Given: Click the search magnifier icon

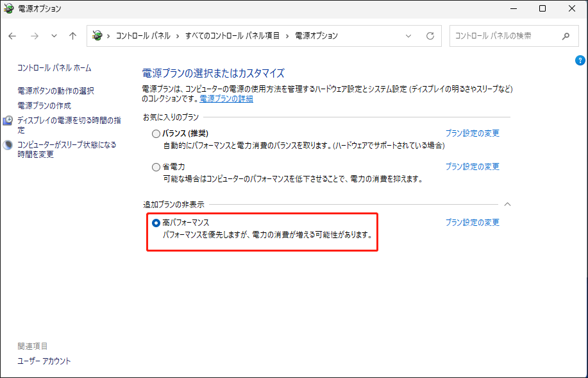Looking at the screenshot, I should tap(565, 36).
